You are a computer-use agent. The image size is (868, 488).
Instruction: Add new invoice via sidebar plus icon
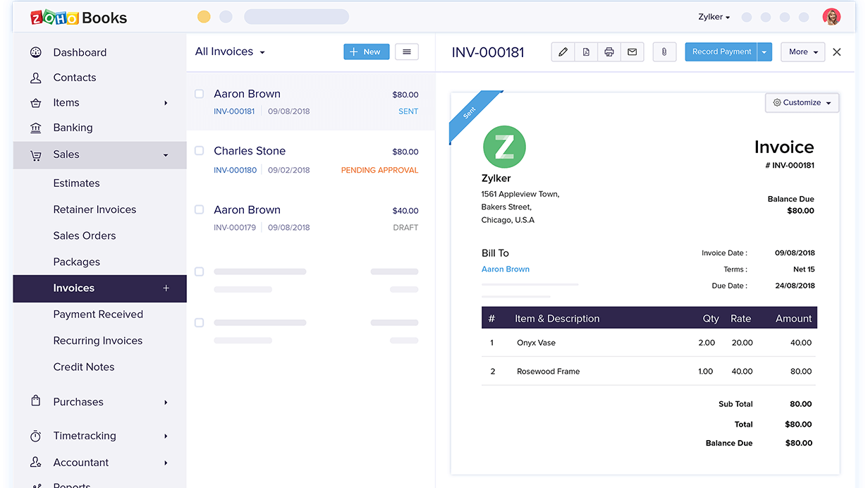coord(166,288)
